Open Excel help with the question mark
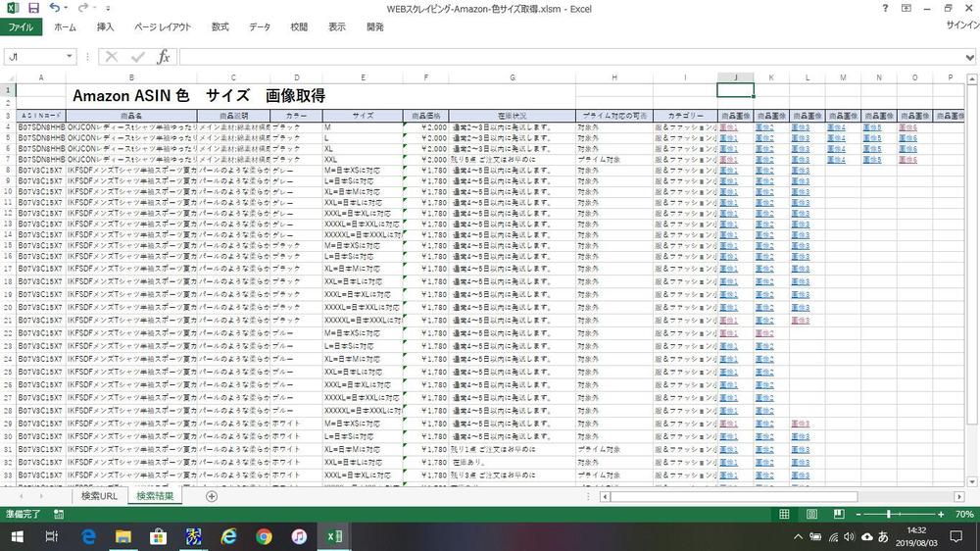The width and height of the screenshot is (980, 551). [x=885, y=8]
